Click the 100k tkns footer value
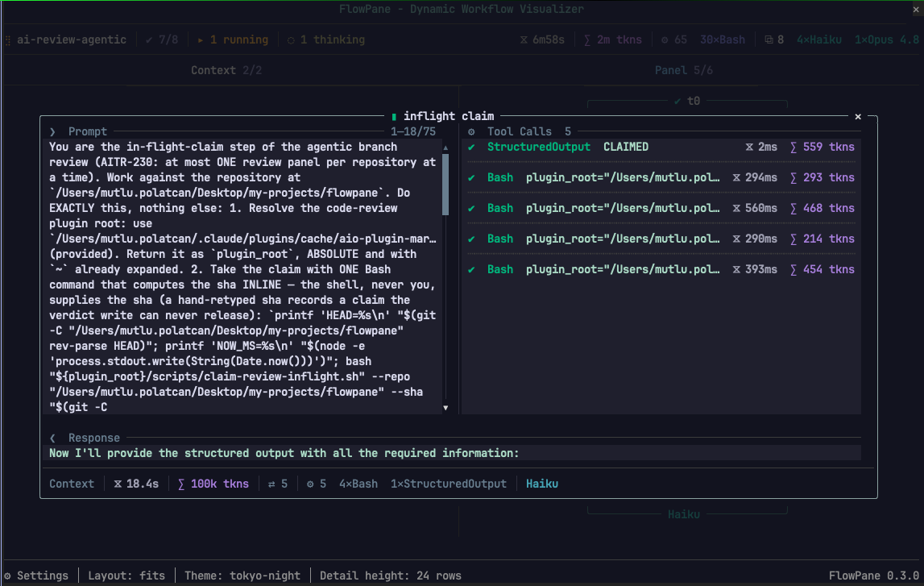This screenshot has width=924, height=586. coord(213,484)
